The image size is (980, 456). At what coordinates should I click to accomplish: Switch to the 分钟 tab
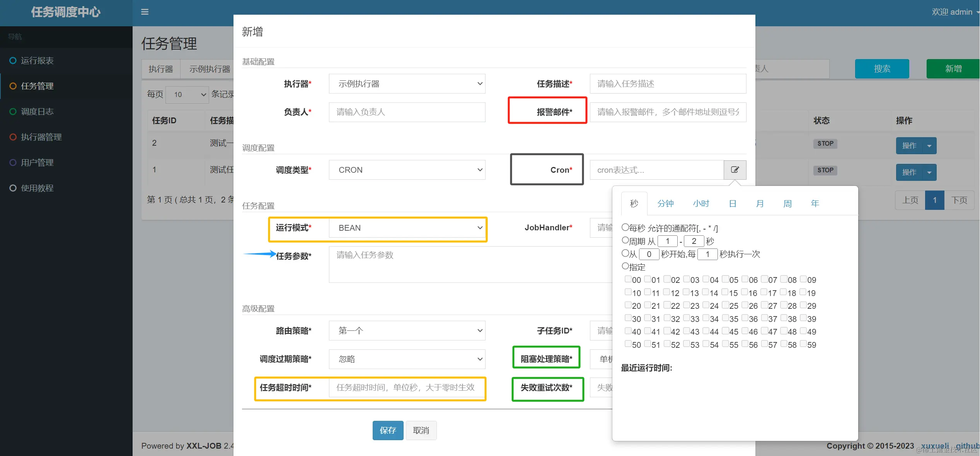(665, 204)
